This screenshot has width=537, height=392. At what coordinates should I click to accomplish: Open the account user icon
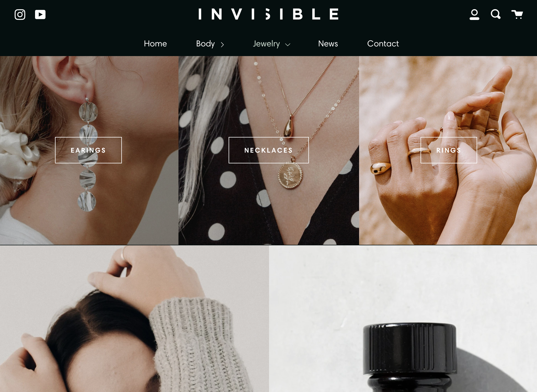[x=474, y=15]
